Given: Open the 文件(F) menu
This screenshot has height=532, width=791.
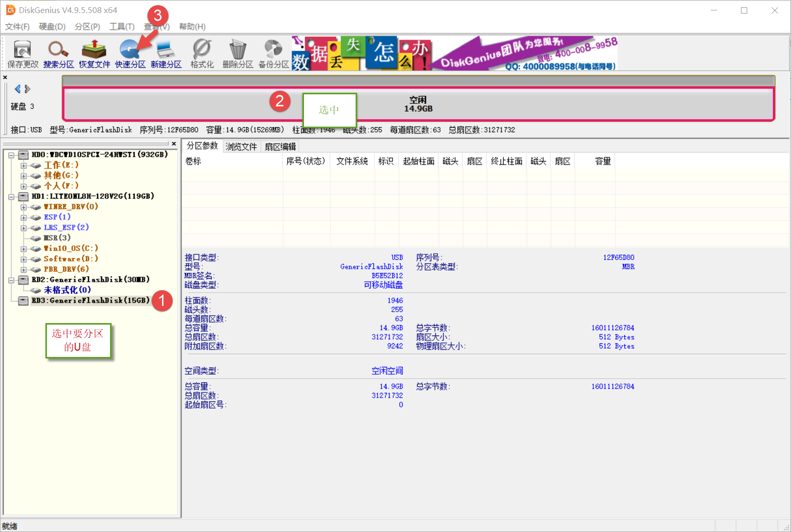Looking at the screenshot, I should (x=17, y=27).
